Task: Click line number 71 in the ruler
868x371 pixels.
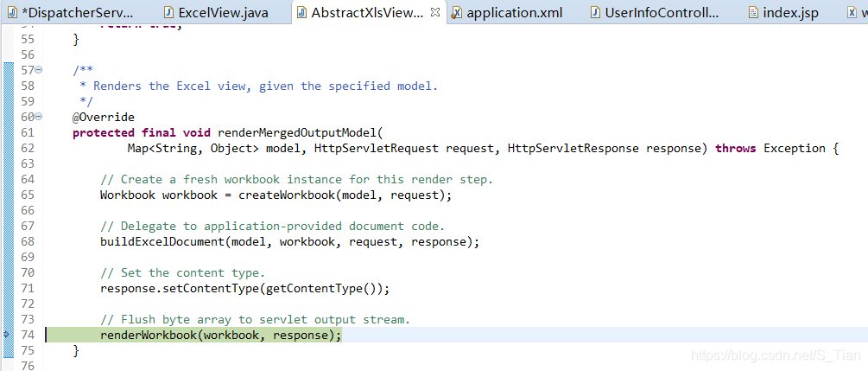Action: [x=27, y=288]
